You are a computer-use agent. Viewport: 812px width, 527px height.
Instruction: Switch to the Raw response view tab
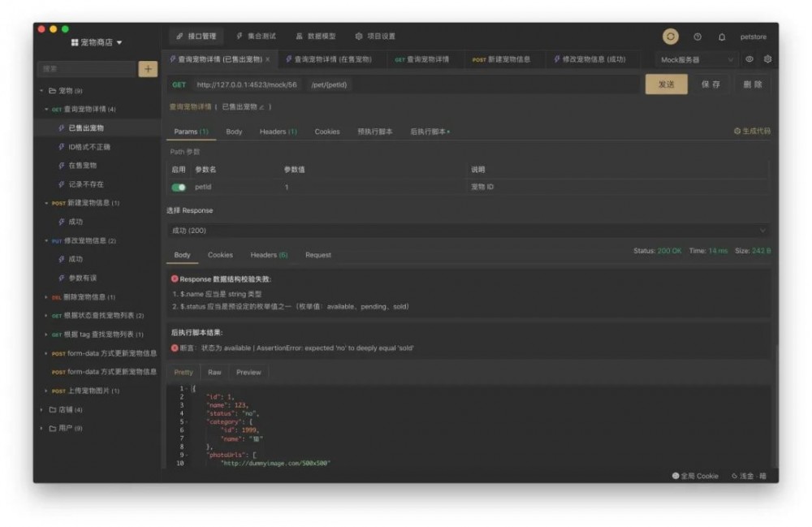coord(215,372)
